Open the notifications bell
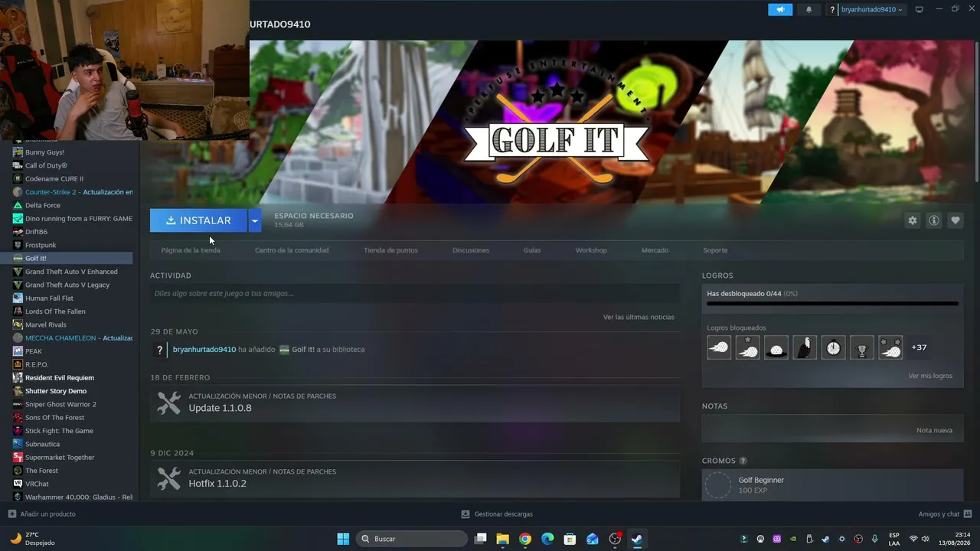 [808, 9]
